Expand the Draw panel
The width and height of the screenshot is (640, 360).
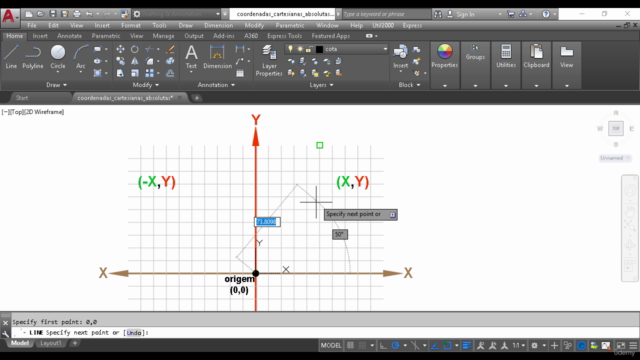[56, 85]
